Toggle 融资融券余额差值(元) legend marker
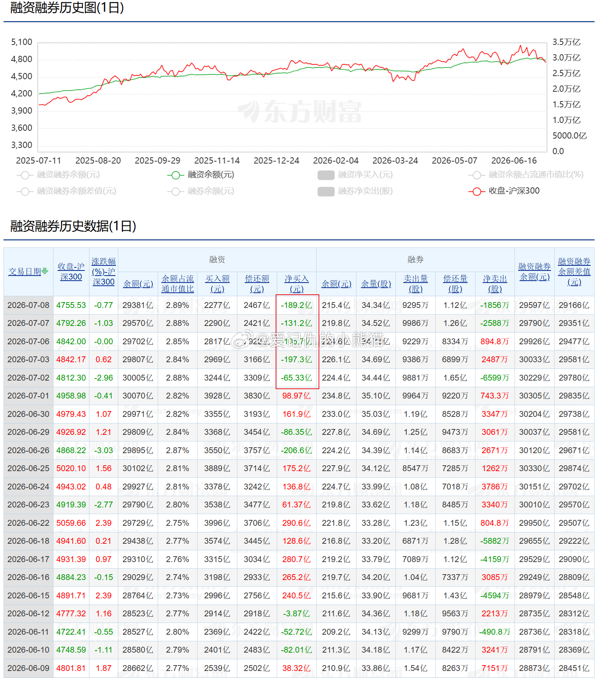This screenshot has width=616, height=678. click(25, 191)
